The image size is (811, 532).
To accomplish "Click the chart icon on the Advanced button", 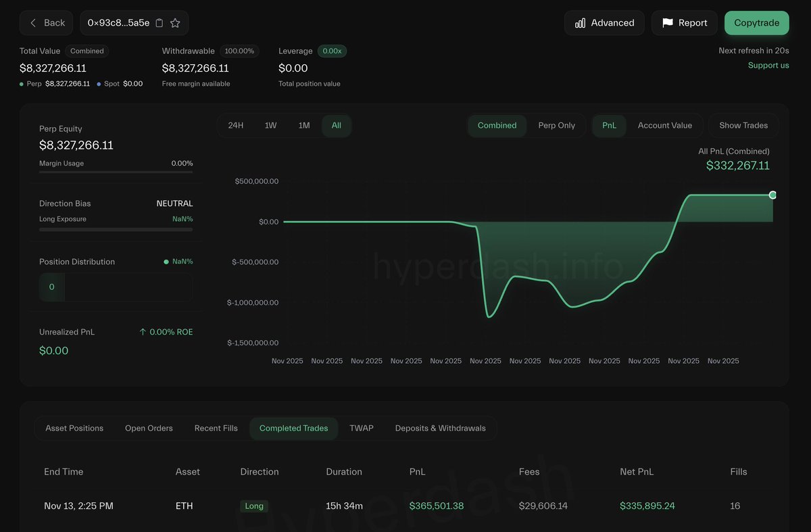I will coord(579,22).
